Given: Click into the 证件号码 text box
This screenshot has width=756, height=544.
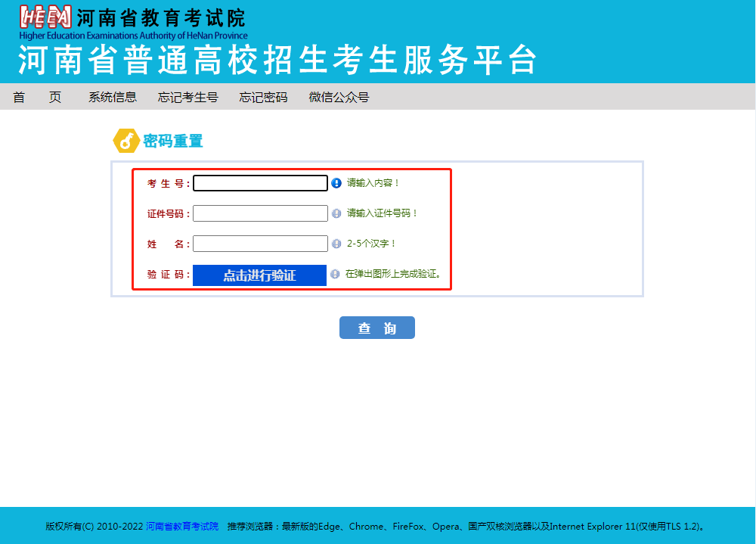Looking at the screenshot, I should point(260,213).
